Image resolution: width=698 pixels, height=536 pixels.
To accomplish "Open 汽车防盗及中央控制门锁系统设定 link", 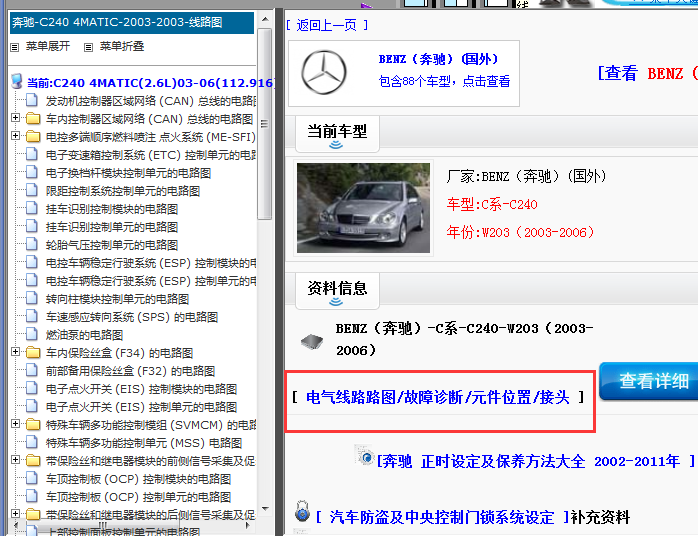I will pos(442,517).
